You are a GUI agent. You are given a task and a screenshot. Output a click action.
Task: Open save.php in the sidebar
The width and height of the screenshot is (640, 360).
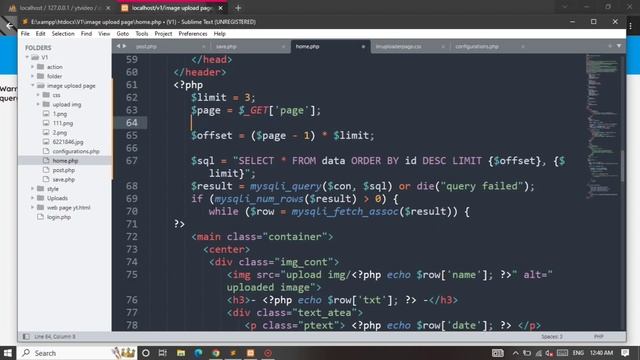[x=64, y=180]
